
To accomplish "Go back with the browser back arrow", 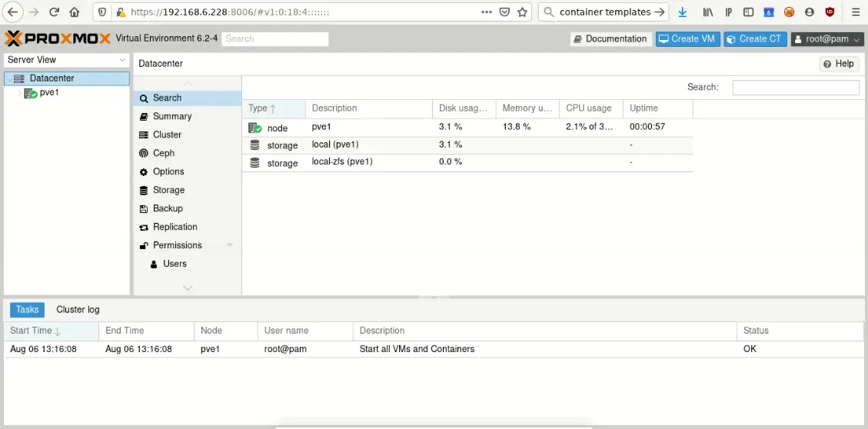I will pos(13,12).
